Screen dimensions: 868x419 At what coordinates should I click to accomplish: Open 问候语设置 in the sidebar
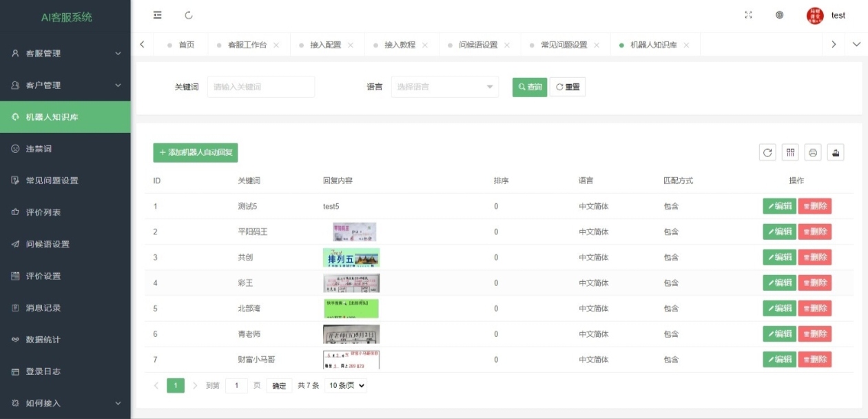coord(65,244)
